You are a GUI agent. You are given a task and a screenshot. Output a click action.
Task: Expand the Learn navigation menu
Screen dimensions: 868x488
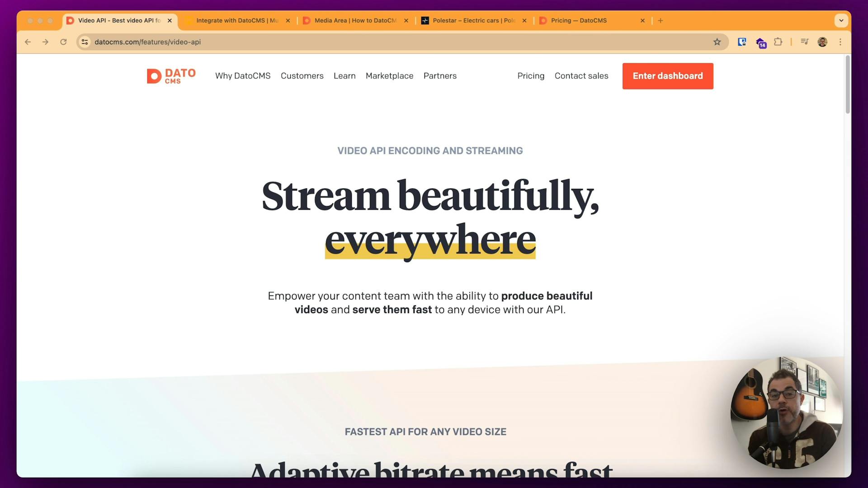(x=344, y=75)
